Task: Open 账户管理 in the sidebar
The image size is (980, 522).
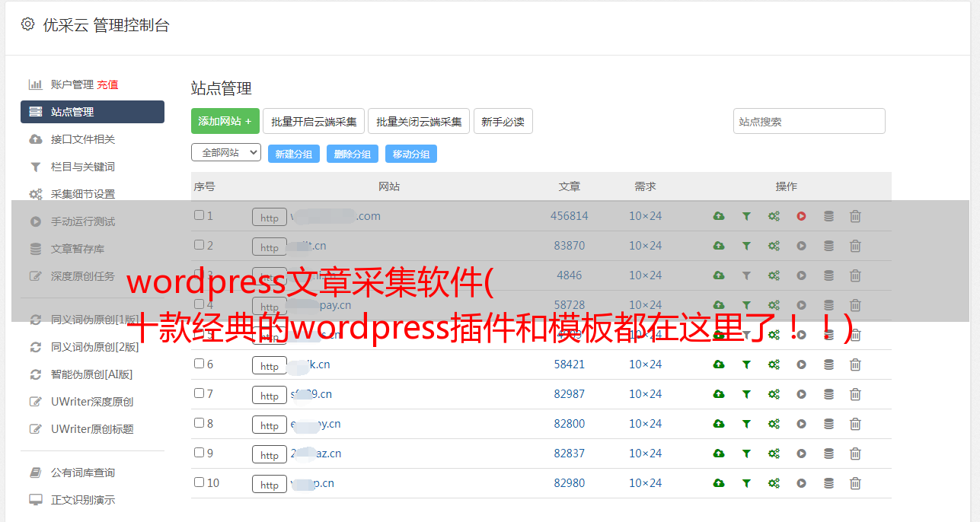Action: (72, 84)
